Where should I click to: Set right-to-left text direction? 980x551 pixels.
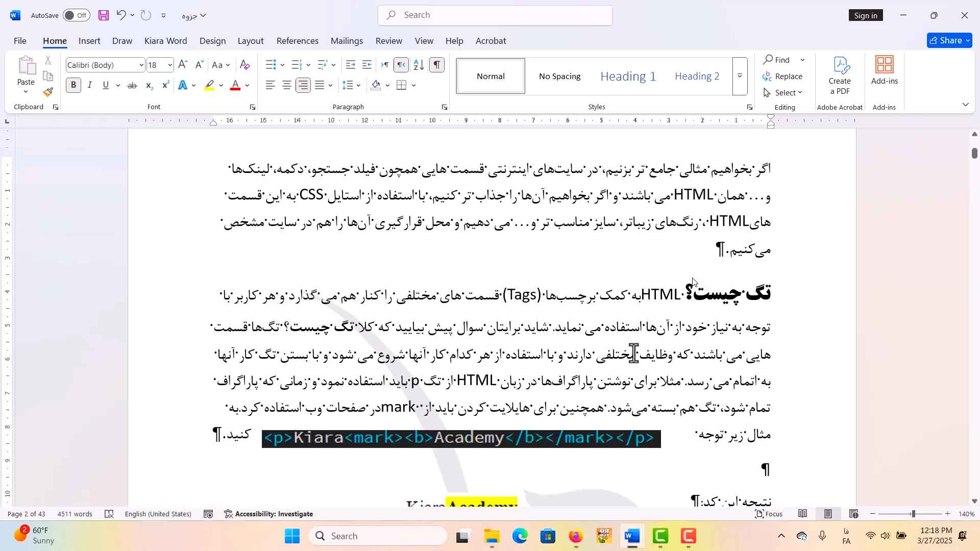click(402, 65)
